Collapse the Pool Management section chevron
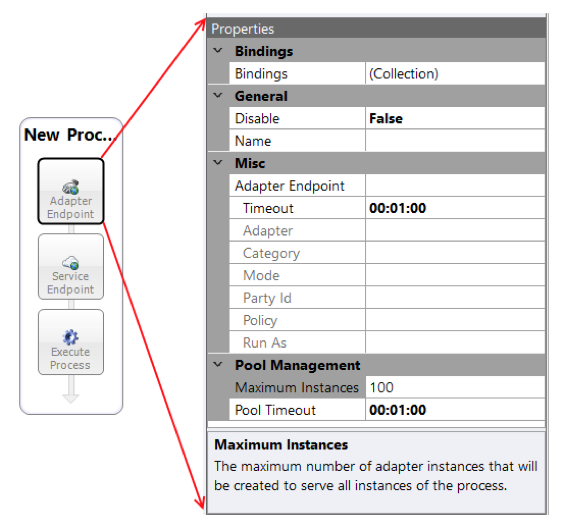This screenshot has height=529, width=564. point(218,365)
